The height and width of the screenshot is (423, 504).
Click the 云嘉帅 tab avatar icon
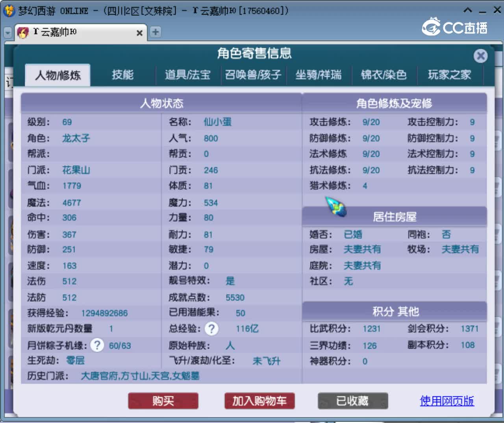tap(23, 32)
